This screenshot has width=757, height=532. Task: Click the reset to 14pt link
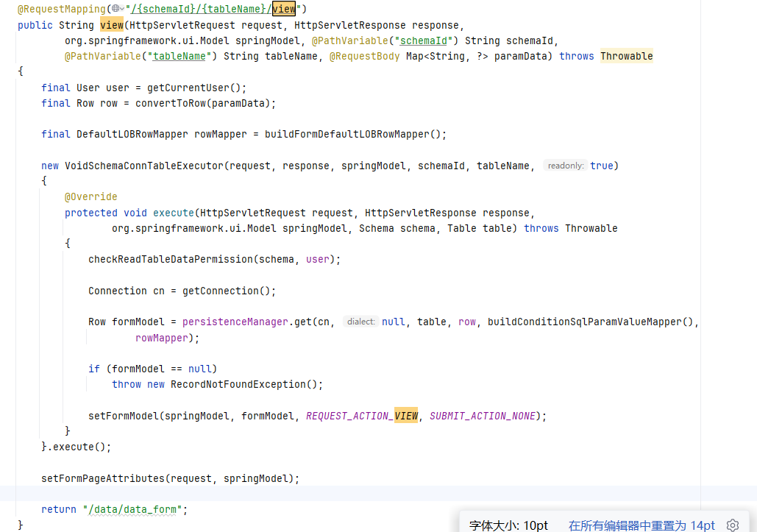tap(641, 525)
